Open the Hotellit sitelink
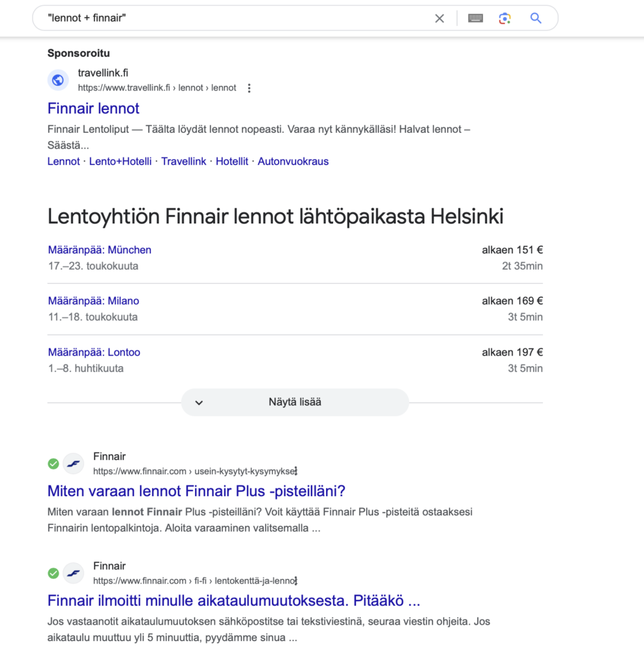Screen dimensions: 644x667 [232, 162]
